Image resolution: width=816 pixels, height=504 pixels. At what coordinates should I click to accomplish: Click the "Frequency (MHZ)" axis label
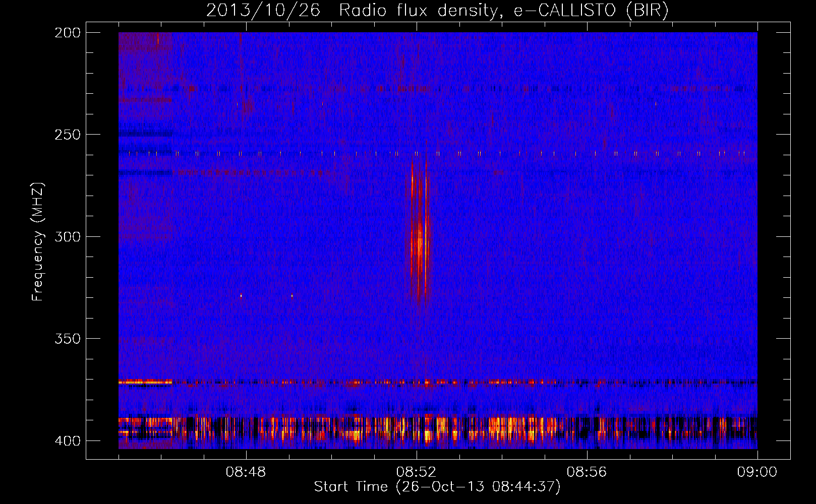click(x=38, y=241)
